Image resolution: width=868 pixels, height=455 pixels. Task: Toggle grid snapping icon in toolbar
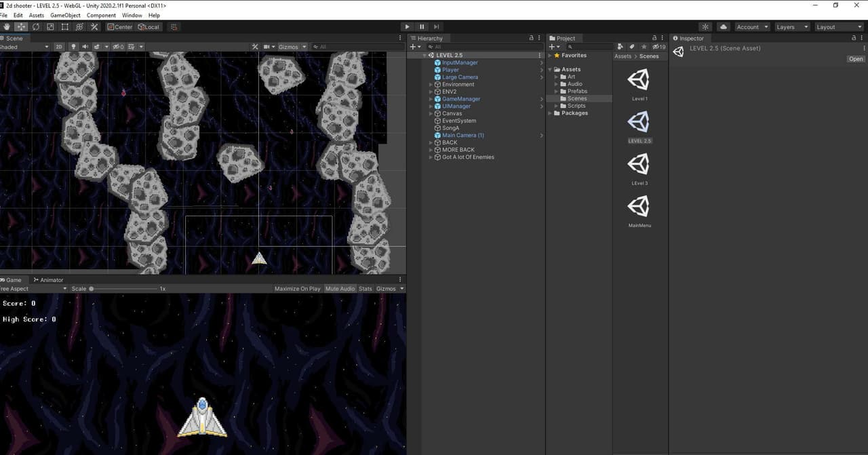(174, 27)
